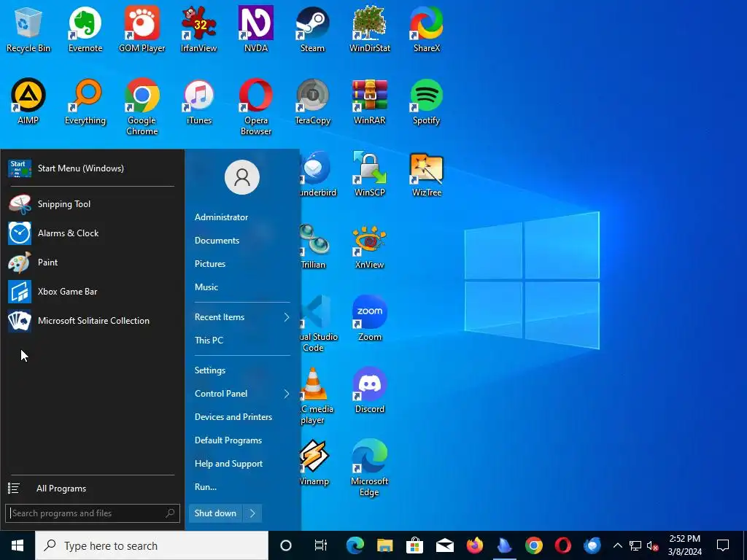Open Snipping Tool from the start menu

[93, 204]
